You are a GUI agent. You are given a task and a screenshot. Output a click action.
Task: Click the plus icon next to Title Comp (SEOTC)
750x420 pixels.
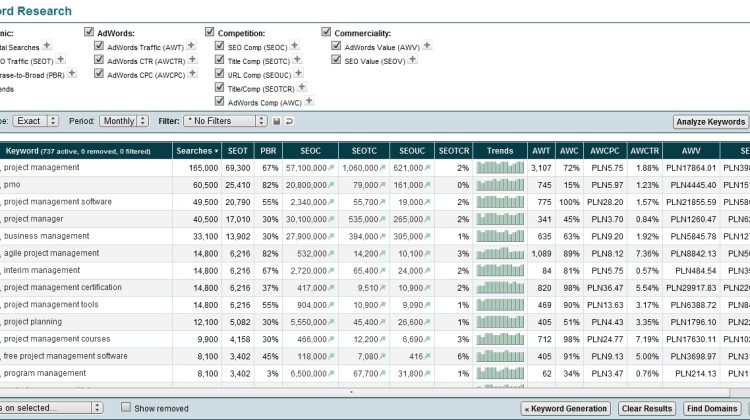click(297, 59)
